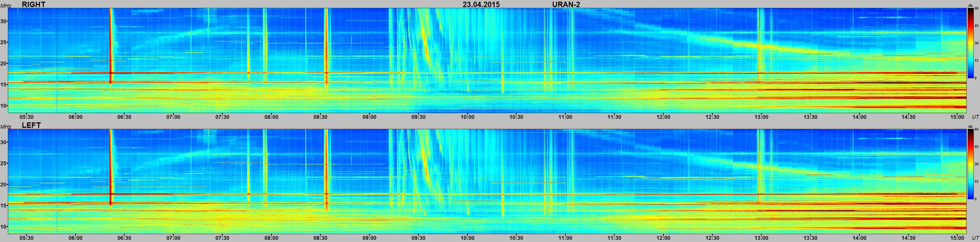Click the 07:30 tick under the LEFT panel
The image size is (980, 242).
(222, 238)
